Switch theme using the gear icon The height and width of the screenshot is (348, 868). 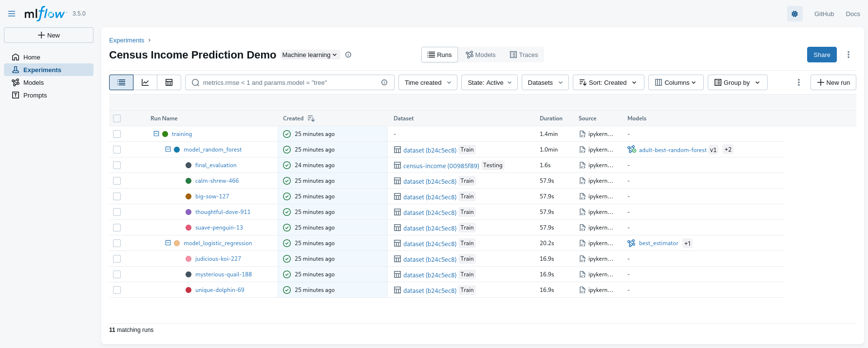(x=794, y=14)
